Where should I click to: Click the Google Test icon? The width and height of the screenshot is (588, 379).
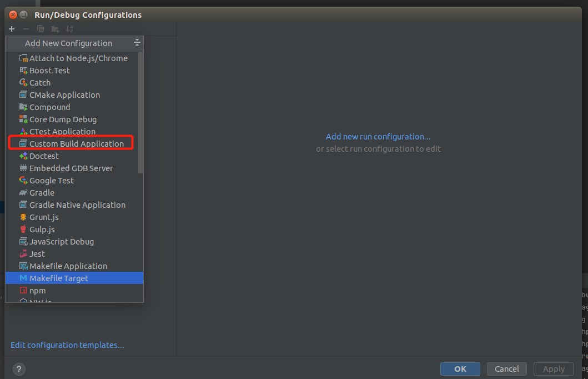click(x=23, y=181)
